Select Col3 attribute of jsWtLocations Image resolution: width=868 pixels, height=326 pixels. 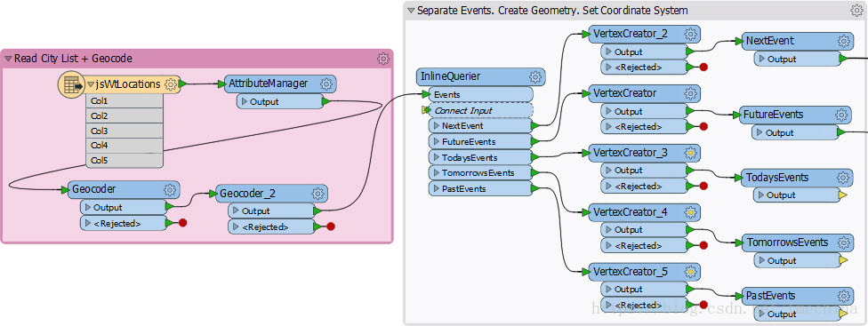coord(125,131)
